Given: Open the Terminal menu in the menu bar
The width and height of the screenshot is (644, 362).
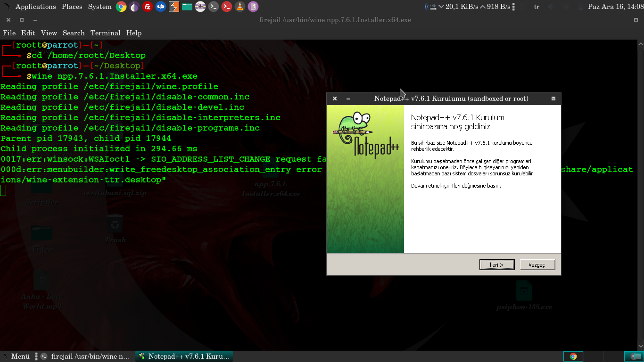Looking at the screenshot, I should coord(105,33).
